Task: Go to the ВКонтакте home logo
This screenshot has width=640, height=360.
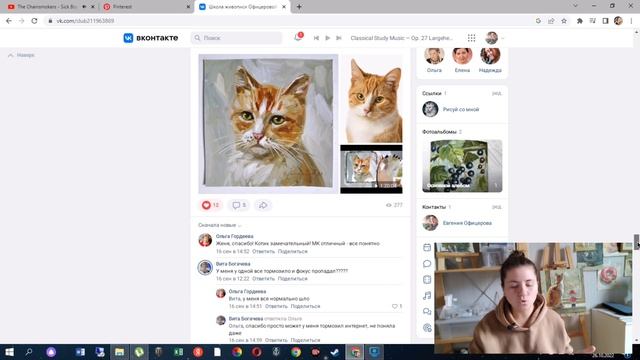Action: [x=151, y=38]
